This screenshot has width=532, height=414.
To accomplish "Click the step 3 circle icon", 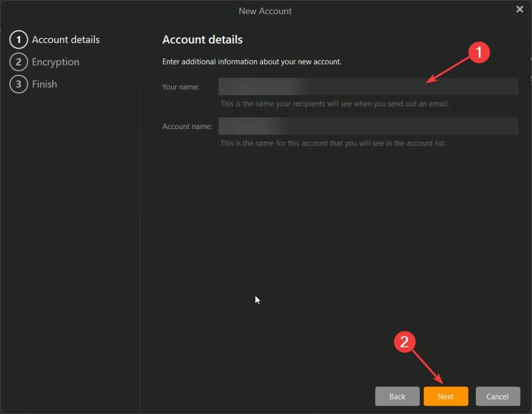I will 18,84.
